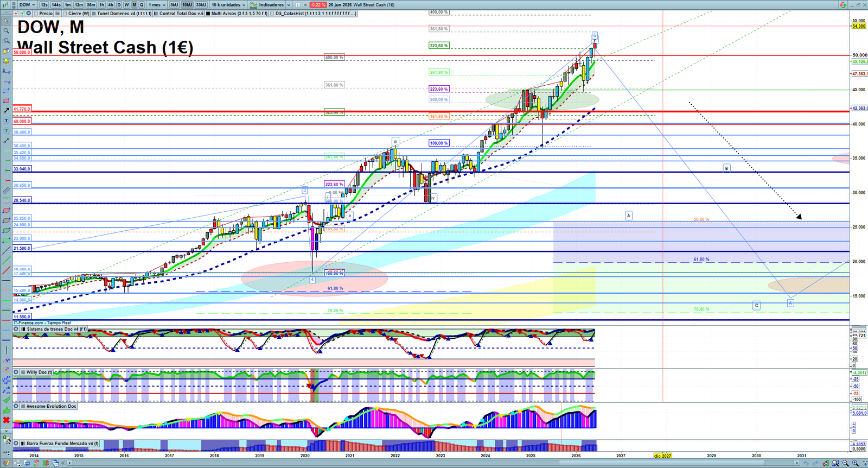Select the ruler measurement tool
Screen dimensions: 868x468
tap(7, 191)
